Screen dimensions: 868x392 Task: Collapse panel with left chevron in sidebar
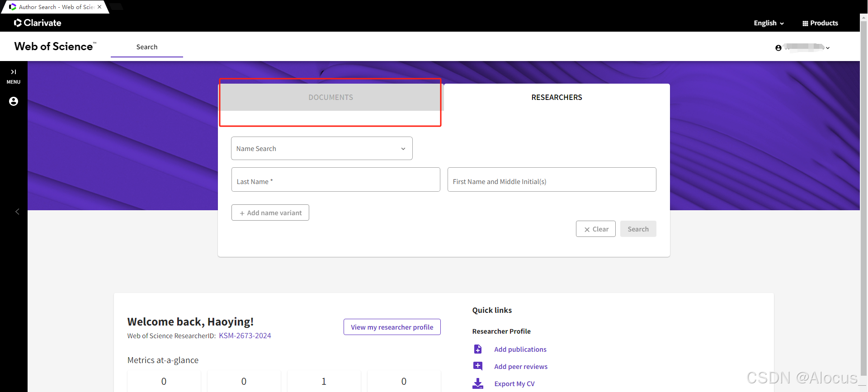tap(17, 212)
